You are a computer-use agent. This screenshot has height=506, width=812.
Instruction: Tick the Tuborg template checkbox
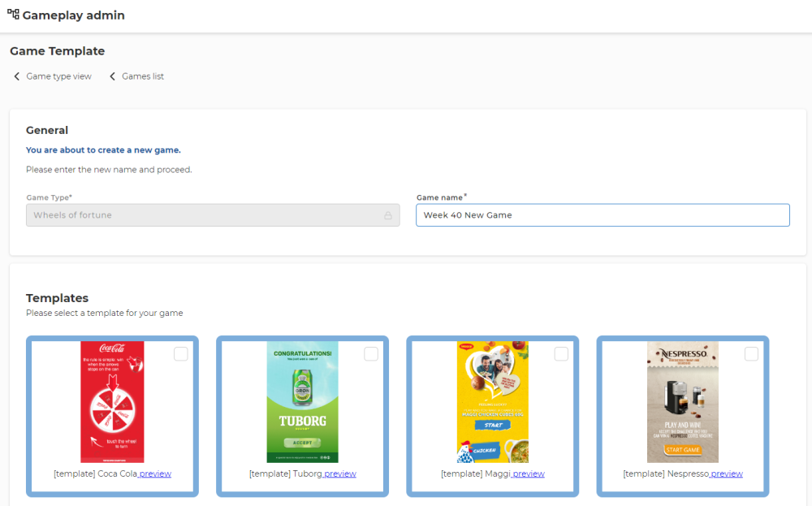371,354
